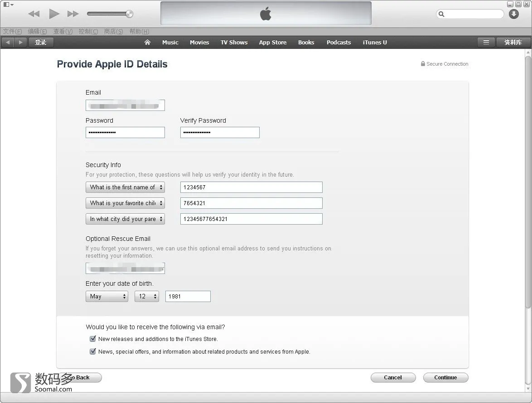Click the Cancel button

pyautogui.click(x=393, y=378)
